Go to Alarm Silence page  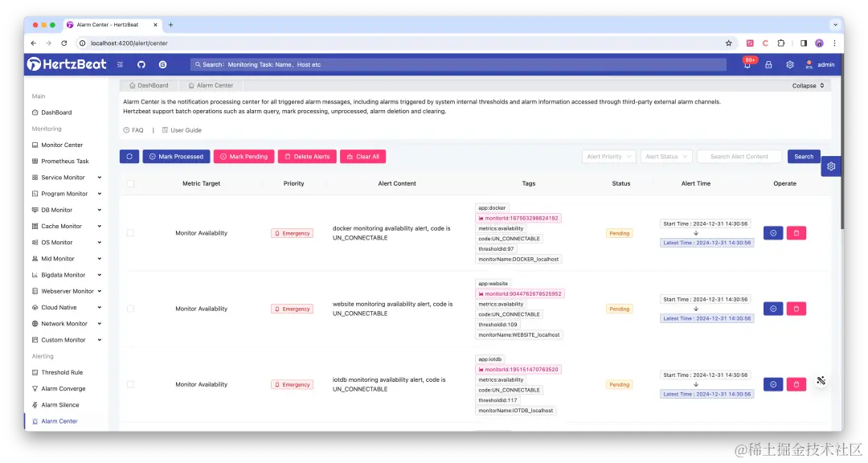coord(55,405)
